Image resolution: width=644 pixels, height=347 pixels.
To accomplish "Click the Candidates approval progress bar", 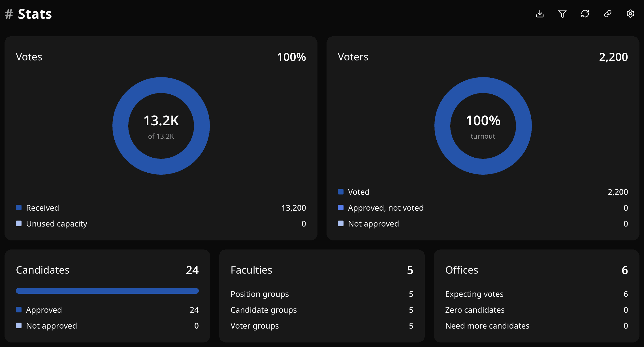I will (x=107, y=291).
